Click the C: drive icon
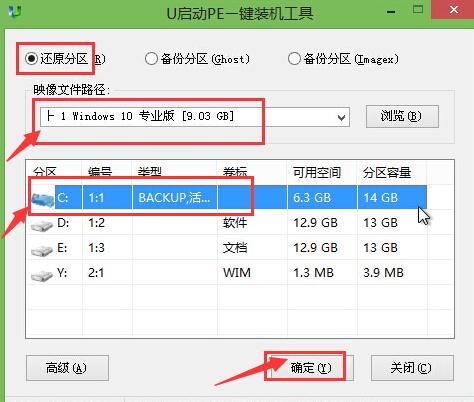The height and width of the screenshot is (402, 474). 43,199
